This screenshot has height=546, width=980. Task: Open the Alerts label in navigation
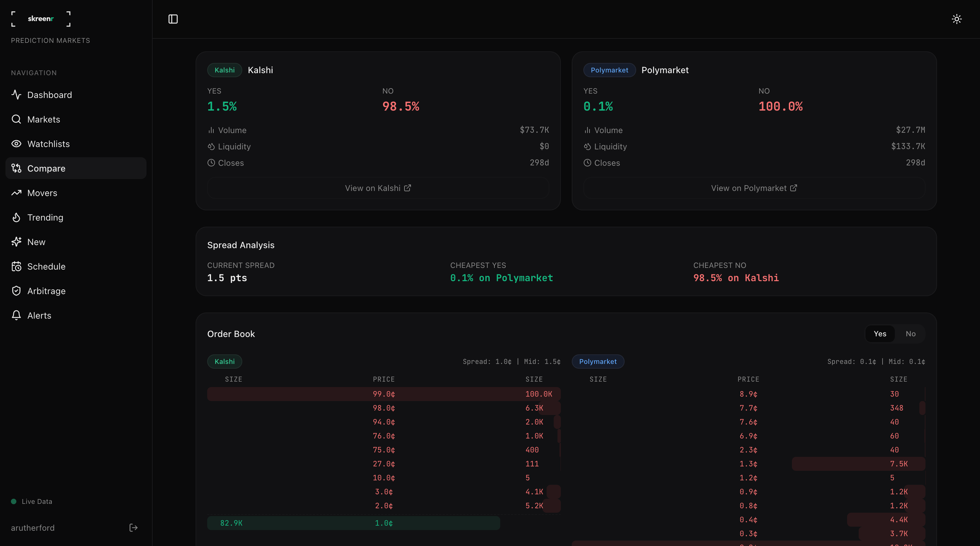coord(39,315)
